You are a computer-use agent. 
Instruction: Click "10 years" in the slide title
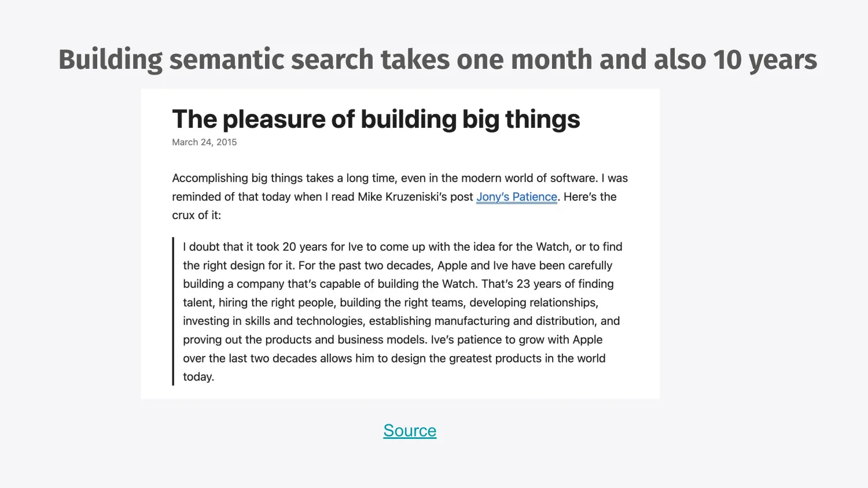(764, 60)
